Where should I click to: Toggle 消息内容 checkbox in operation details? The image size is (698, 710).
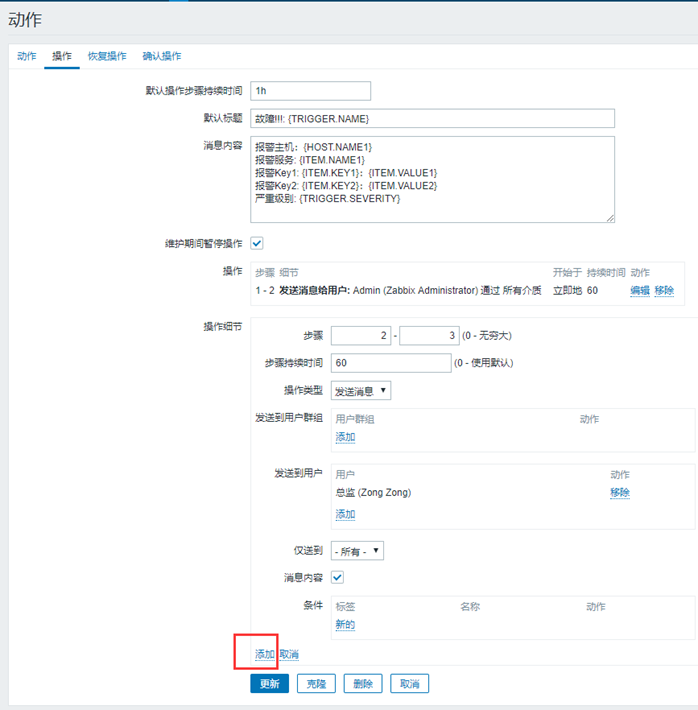coord(337,577)
